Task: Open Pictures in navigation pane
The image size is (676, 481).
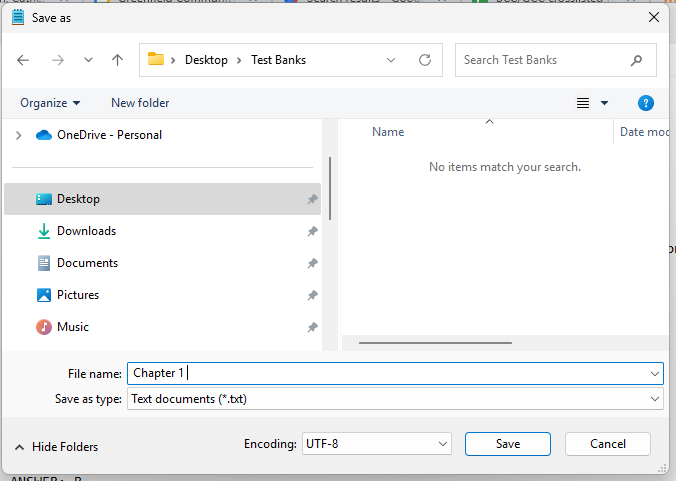Action: [x=162, y=295]
